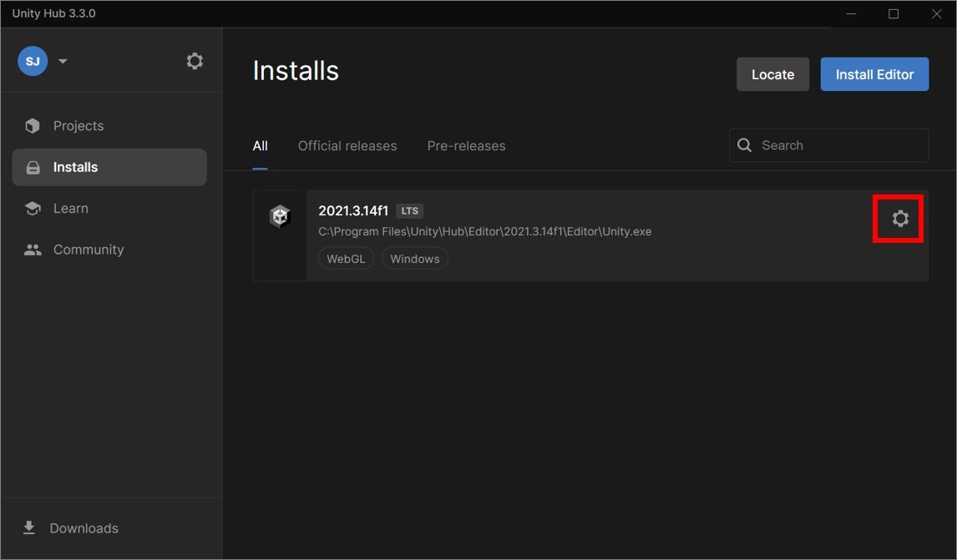This screenshot has width=957, height=560.
Task: Switch to the Pre-releases tab
Action: (466, 146)
